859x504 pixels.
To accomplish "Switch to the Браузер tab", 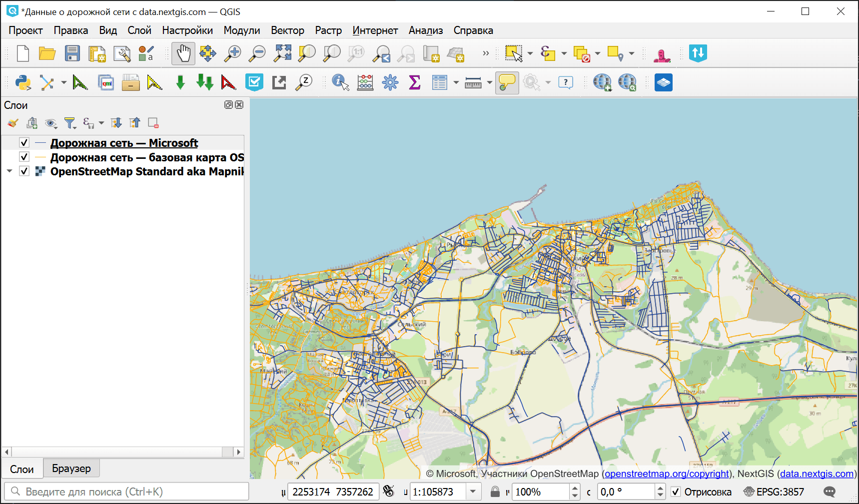I will click(71, 469).
